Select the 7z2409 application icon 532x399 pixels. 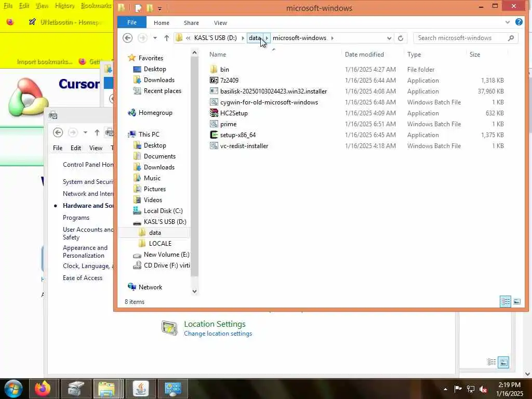(214, 80)
